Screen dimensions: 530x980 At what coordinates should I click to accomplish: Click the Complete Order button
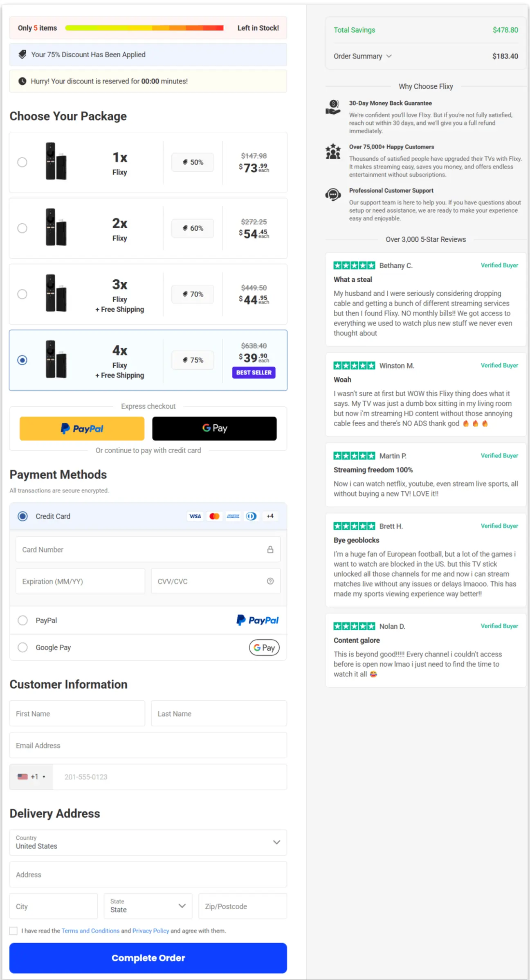pyautogui.click(x=148, y=958)
